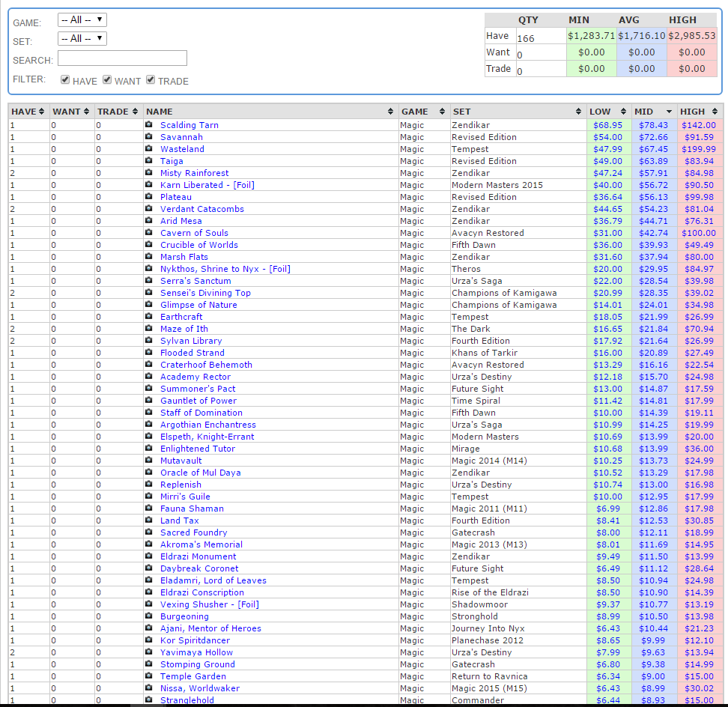This screenshot has height=707, width=728.
Task: Click the camera icon beside Maze of Ith
Action: tap(148, 328)
